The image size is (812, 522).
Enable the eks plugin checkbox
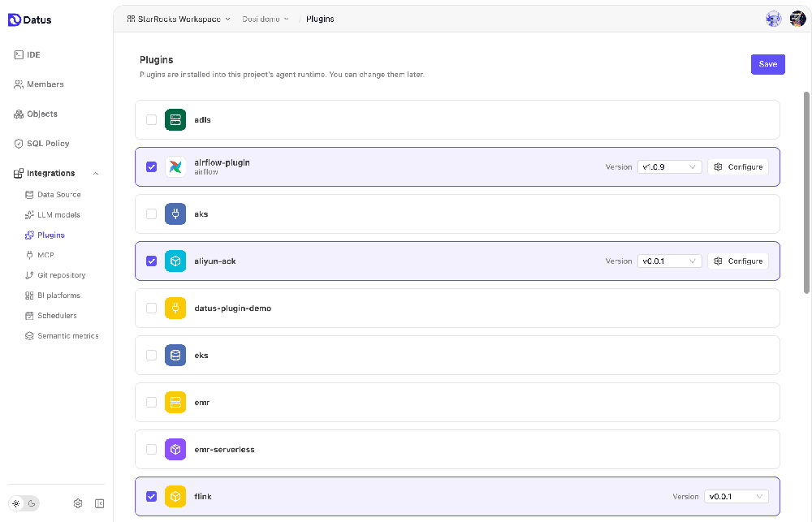coord(151,356)
